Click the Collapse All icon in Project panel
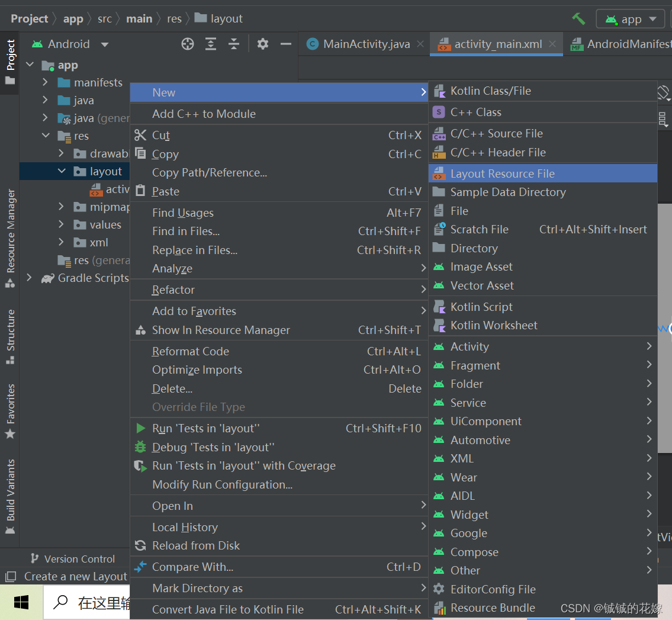The height and width of the screenshot is (620, 672). (233, 44)
